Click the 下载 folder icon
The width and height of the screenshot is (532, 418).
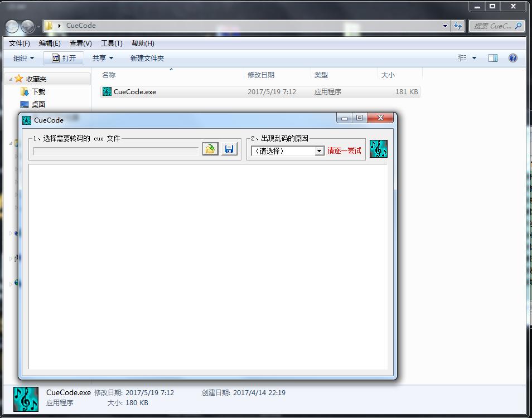point(25,91)
